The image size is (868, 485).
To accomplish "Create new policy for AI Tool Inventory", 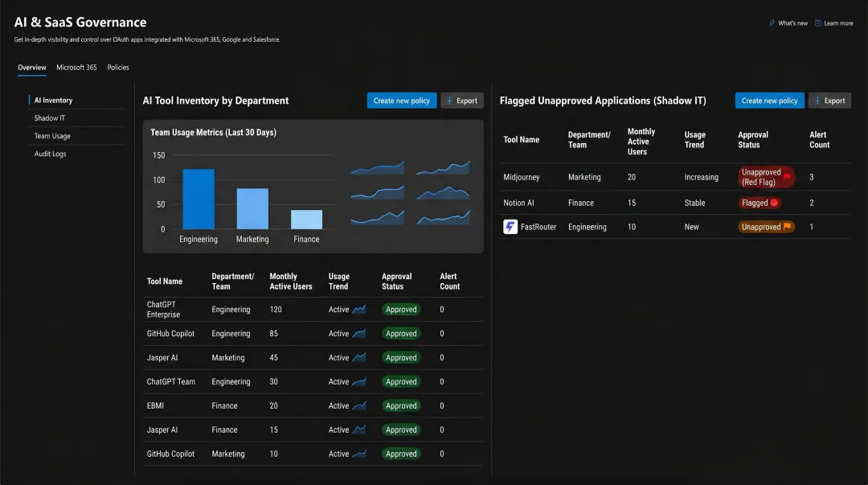I will coord(401,101).
